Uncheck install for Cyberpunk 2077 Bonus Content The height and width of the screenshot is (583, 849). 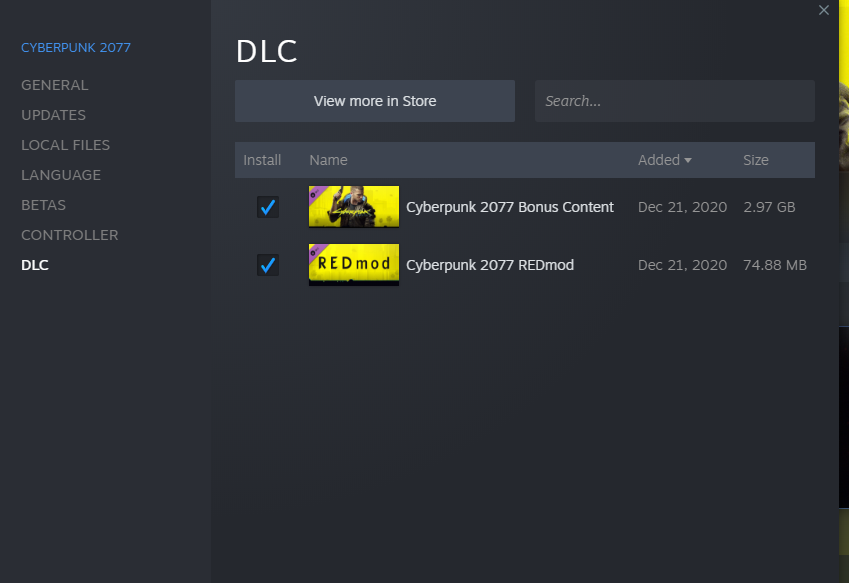tap(267, 207)
